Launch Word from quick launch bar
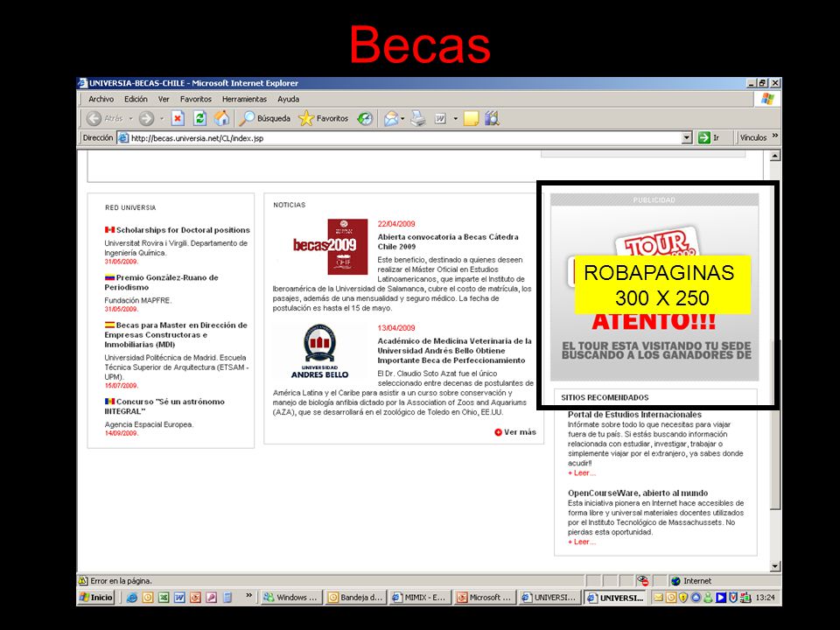The width and height of the screenshot is (840, 630). pos(179,598)
